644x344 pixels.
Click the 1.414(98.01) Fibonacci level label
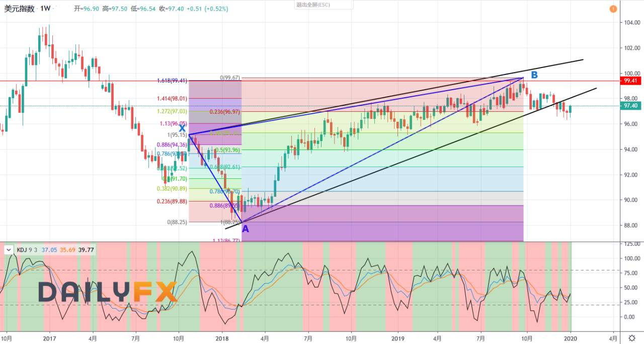click(x=171, y=99)
